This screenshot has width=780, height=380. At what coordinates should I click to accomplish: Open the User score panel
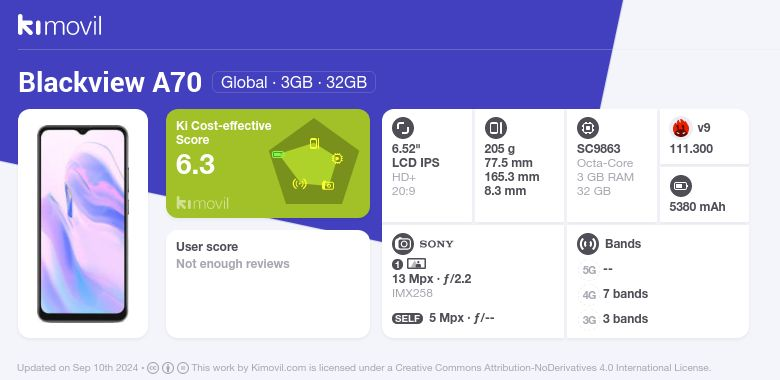(x=268, y=284)
